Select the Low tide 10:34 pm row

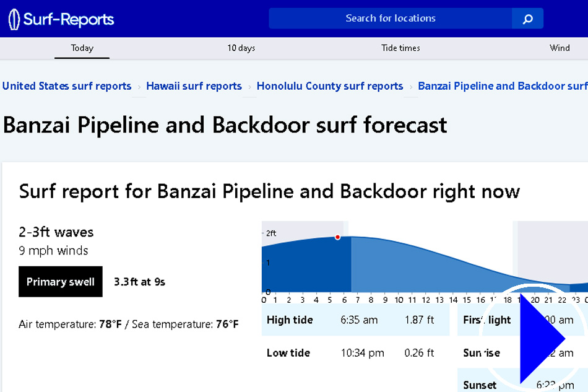pyautogui.click(x=355, y=353)
